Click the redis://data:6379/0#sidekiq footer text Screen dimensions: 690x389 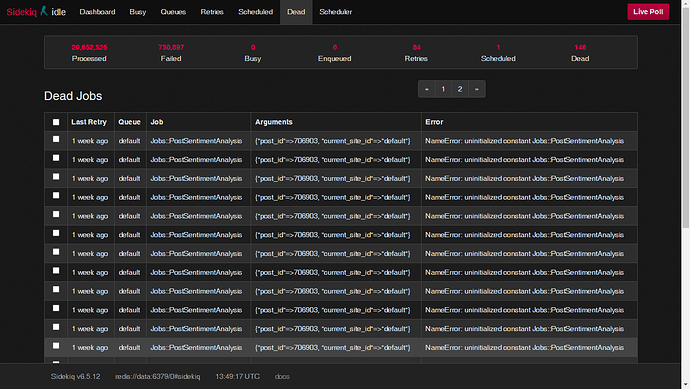(x=158, y=377)
